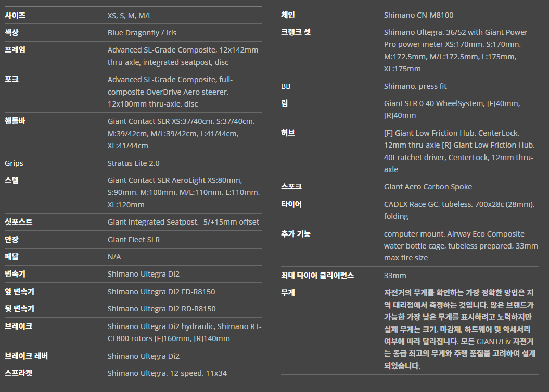The height and width of the screenshot is (392, 549).
Task: Select hub text '[F] Giant Low Friction Hub, CenterLock'
Action: pyautogui.click(x=459, y=151)
